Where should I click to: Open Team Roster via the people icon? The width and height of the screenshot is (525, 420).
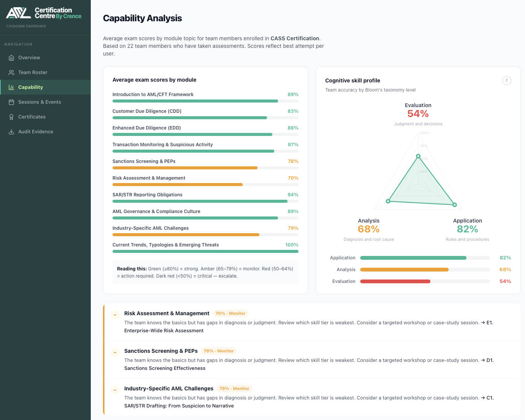tap(12, 72)
